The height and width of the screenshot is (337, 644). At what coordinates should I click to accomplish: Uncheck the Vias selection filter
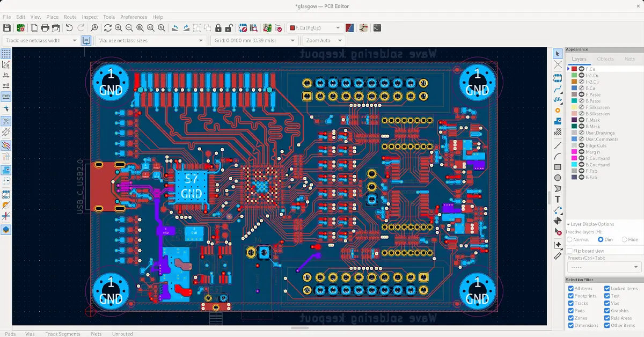point(607,303)
